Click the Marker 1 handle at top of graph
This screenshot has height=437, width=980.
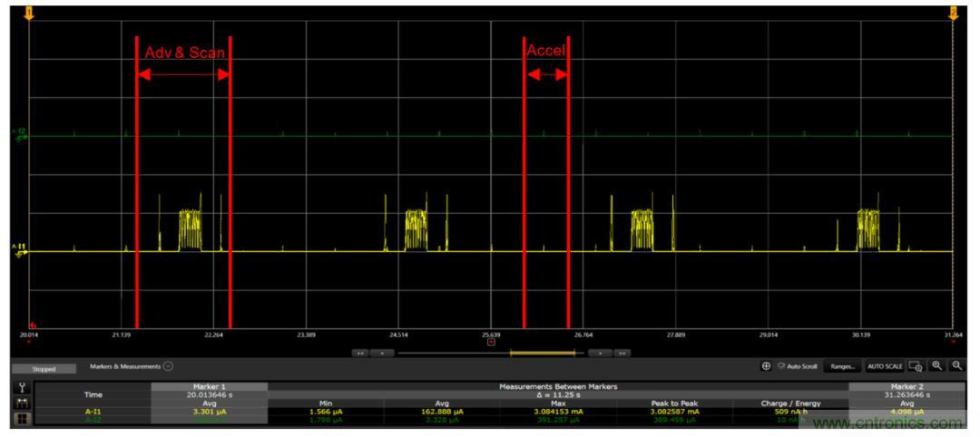pos(29,12)
